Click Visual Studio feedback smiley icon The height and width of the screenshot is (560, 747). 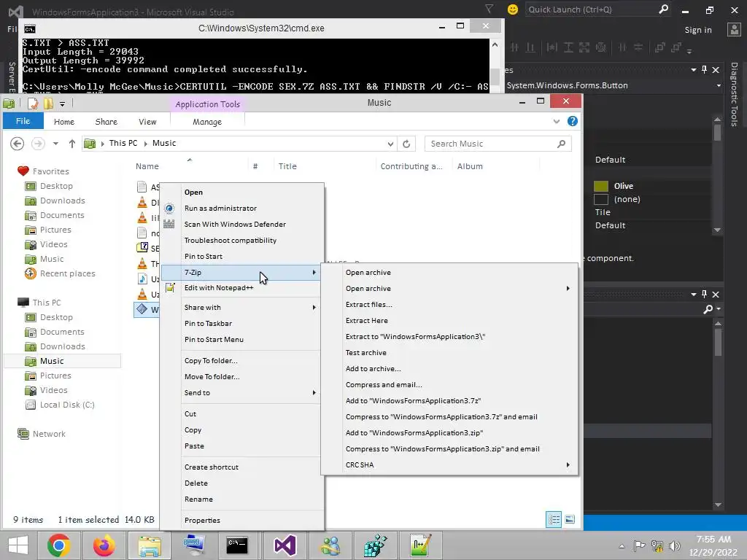tap(513, 9)
